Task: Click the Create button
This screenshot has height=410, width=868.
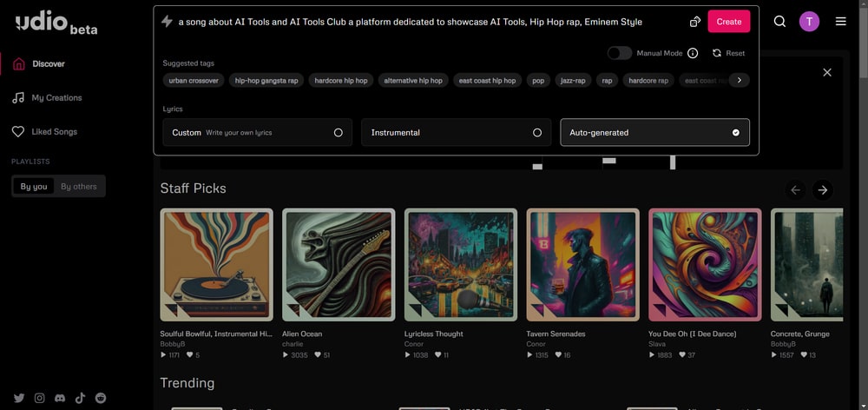Action: 728,22
